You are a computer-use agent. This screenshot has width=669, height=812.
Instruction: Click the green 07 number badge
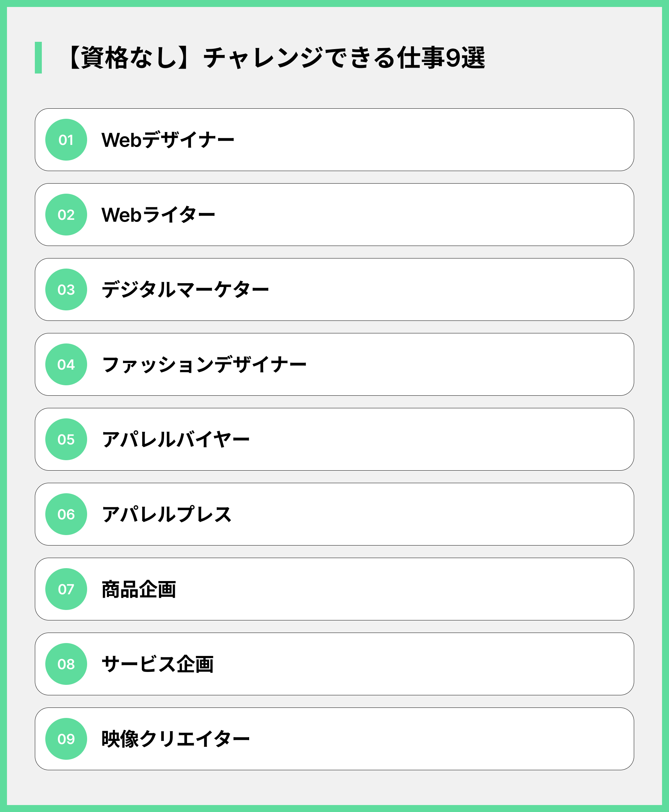(x=66, y=589)
